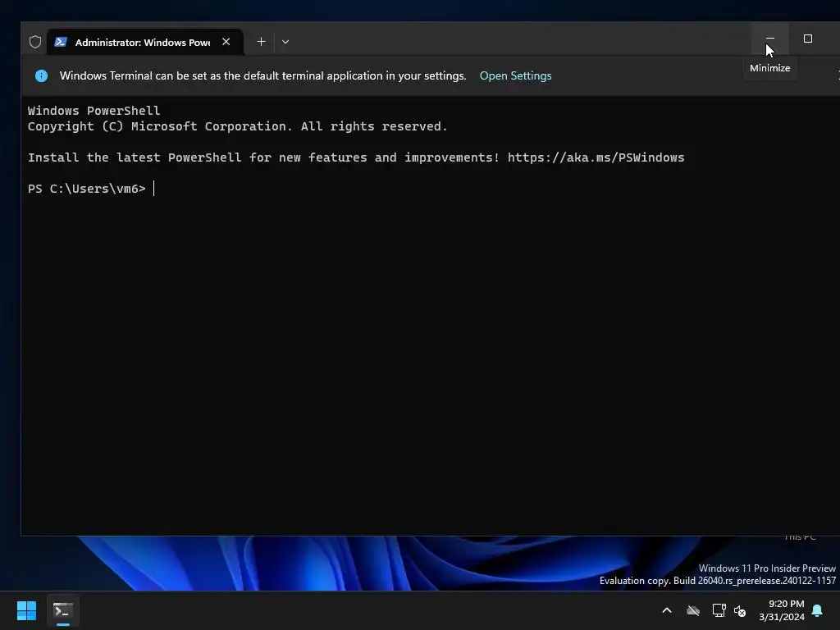Maximize the Terminal window

click(808, 39)
